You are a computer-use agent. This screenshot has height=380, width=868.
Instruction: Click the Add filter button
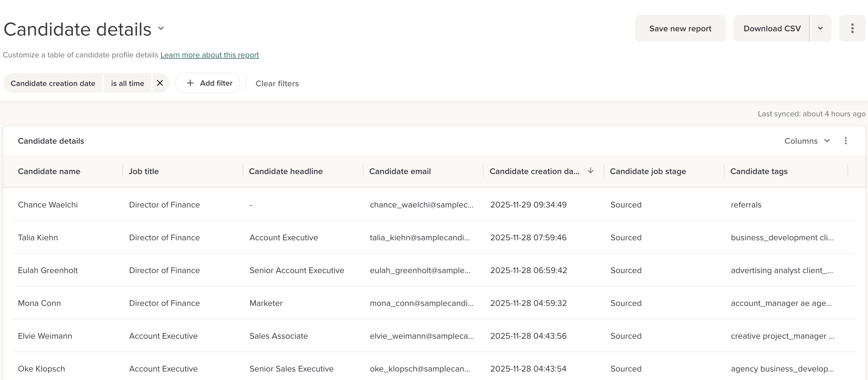click(x=208, y=83)
